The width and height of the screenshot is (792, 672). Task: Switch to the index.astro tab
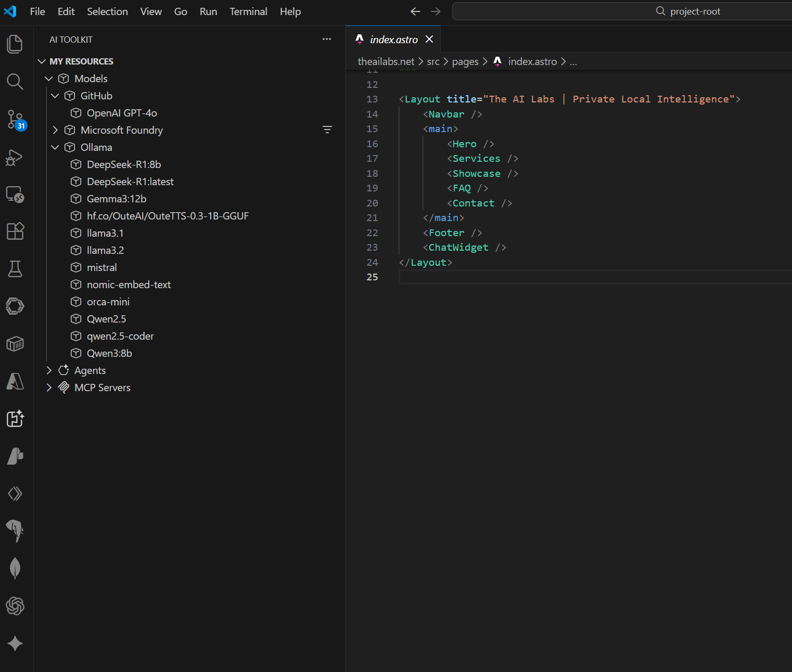393,39
